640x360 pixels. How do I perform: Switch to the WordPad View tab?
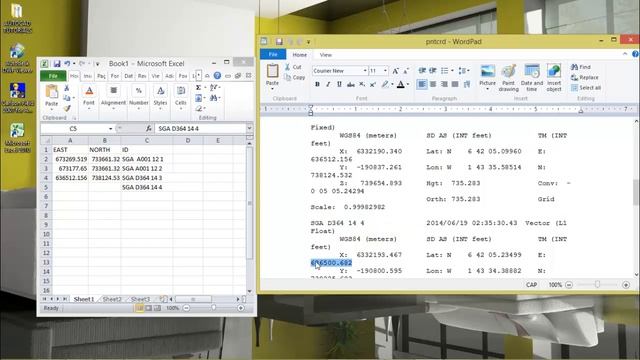coord(325,55)
